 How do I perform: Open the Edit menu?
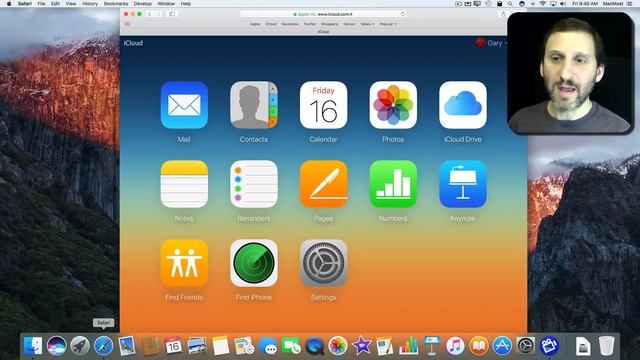click(56, 4)
